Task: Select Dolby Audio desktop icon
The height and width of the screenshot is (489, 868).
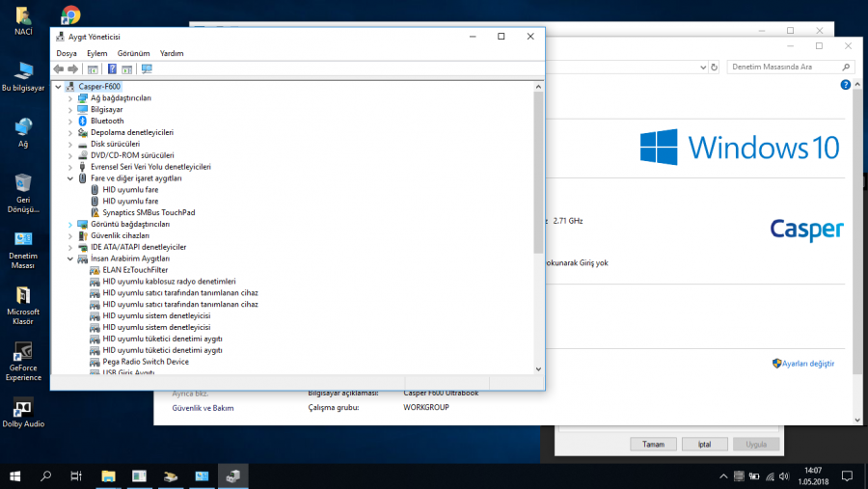Action: [23, 413]
